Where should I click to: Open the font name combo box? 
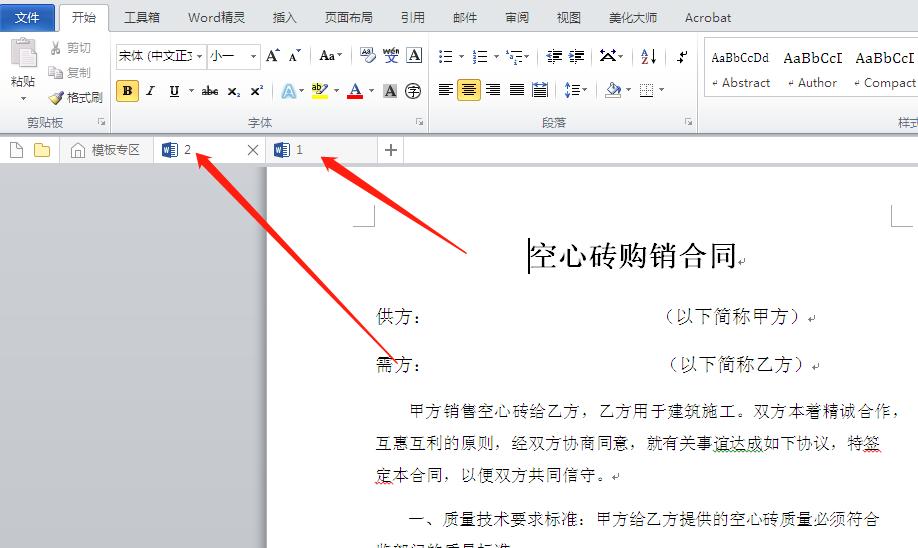pos(161,56)
